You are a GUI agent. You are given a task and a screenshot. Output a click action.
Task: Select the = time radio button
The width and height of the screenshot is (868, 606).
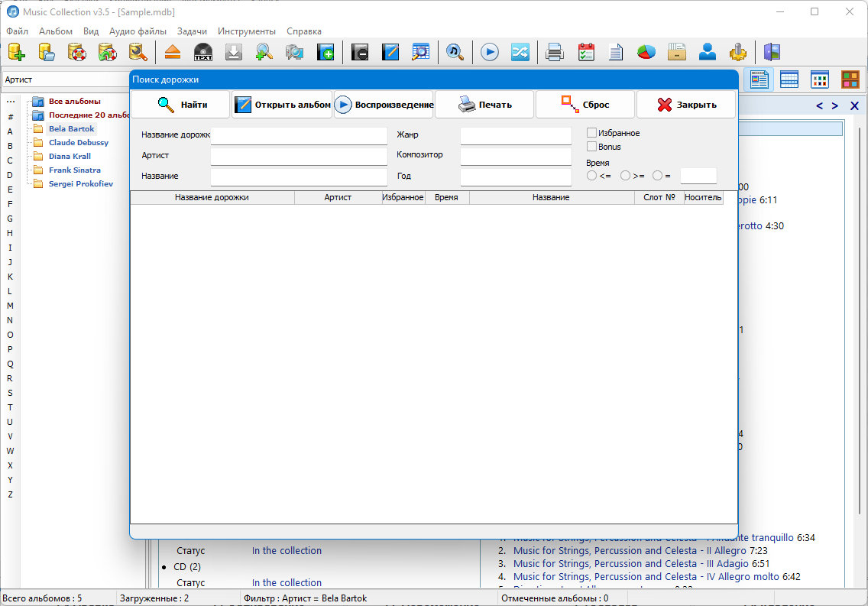point(657,176)
